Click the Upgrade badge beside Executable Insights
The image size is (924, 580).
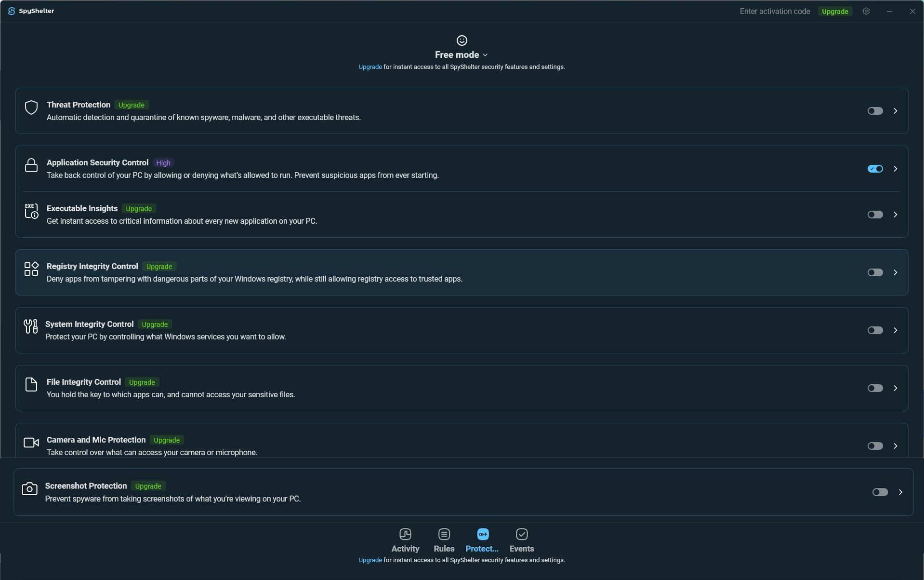(139, 209)
